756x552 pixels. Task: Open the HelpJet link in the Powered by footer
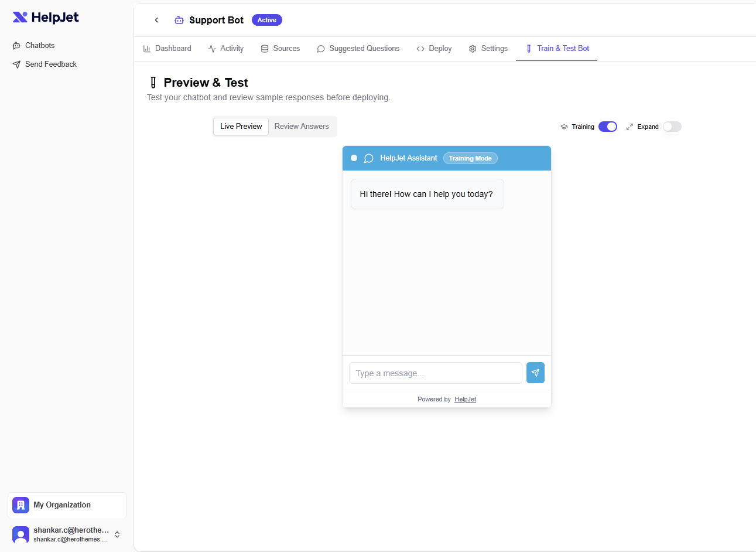(466, 399)
